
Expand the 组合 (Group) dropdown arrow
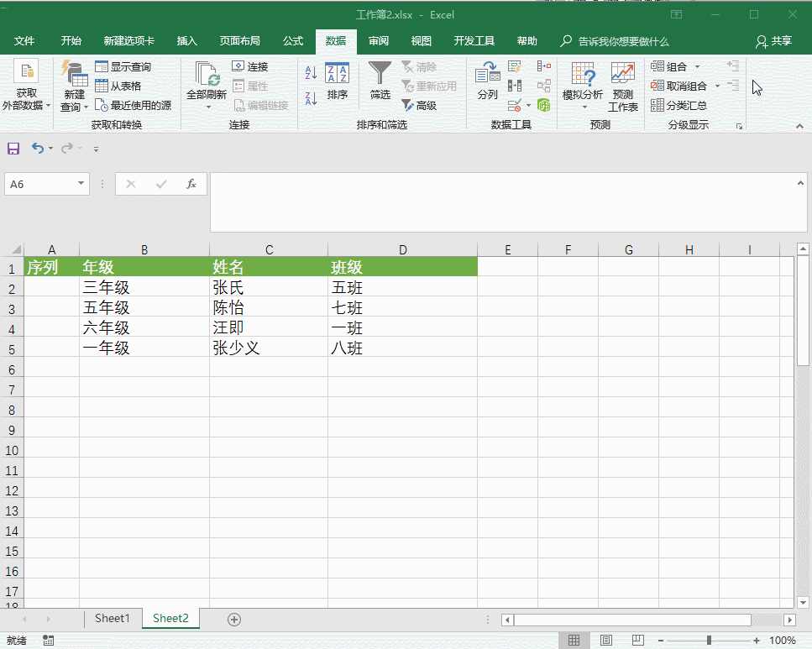coord(699,65)
